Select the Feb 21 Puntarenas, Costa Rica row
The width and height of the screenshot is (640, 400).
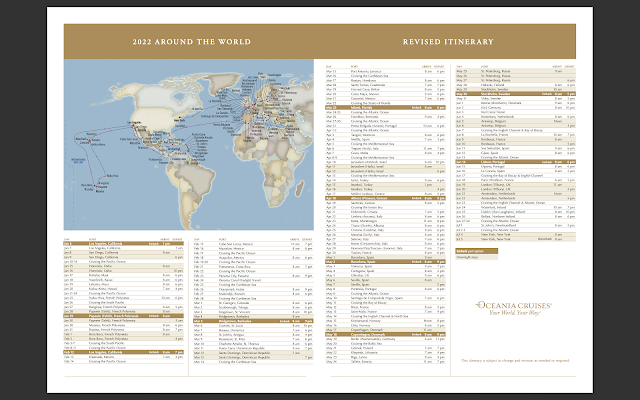coord(253,267)
